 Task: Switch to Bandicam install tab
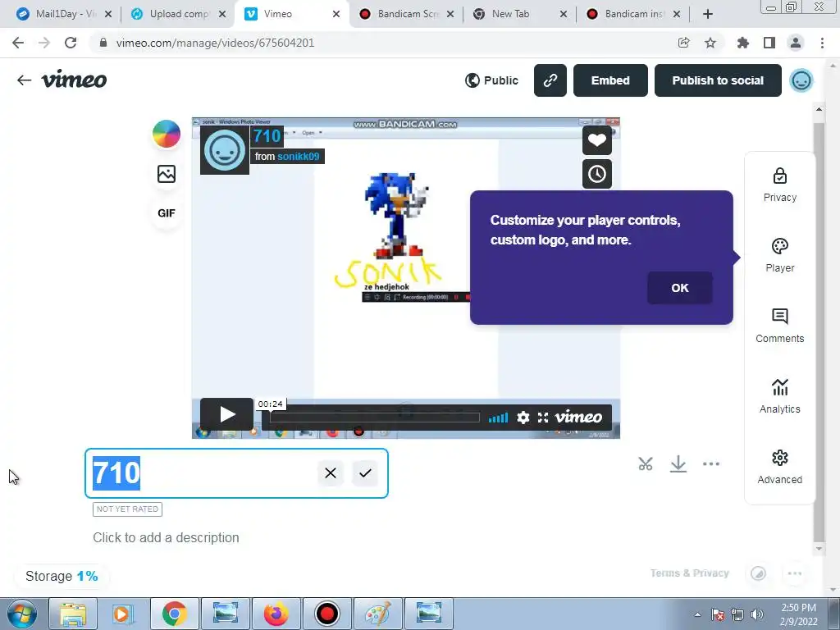point(634,14)
